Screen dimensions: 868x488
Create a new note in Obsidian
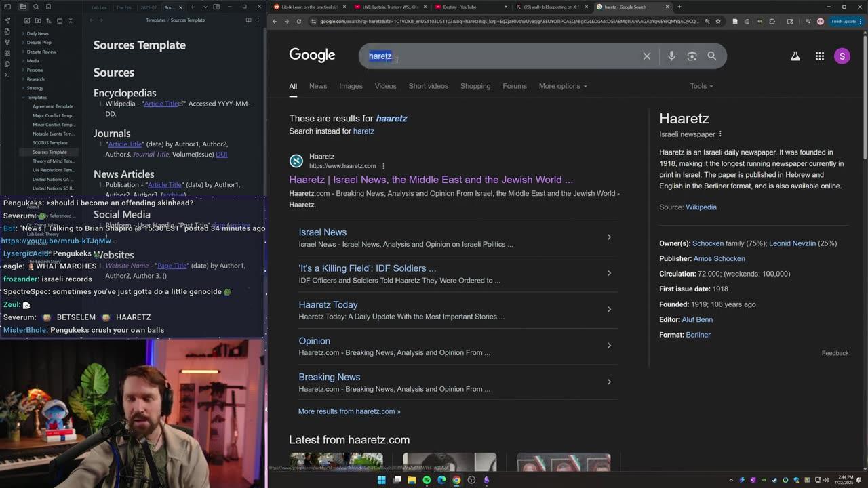click(26, 20)
